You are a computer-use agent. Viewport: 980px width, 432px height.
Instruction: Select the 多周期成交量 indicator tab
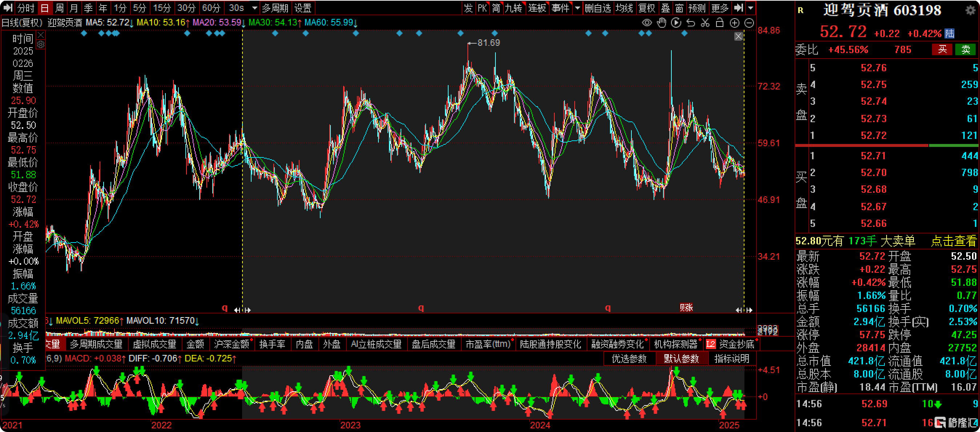tap(96, 344)
